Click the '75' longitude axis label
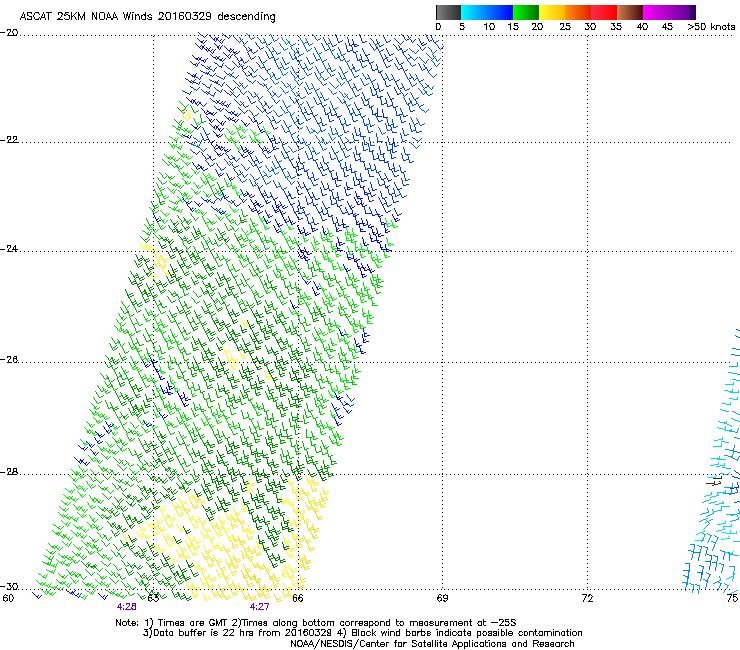Viewport: 740px width, 650px height. pyautogui.click(x=732, y=599)
